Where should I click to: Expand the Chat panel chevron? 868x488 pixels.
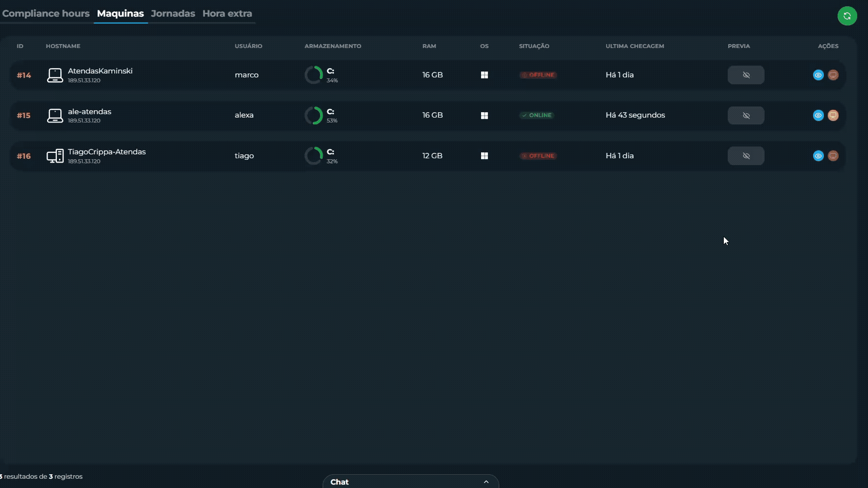pyautogui.click(x=486, y=482)
